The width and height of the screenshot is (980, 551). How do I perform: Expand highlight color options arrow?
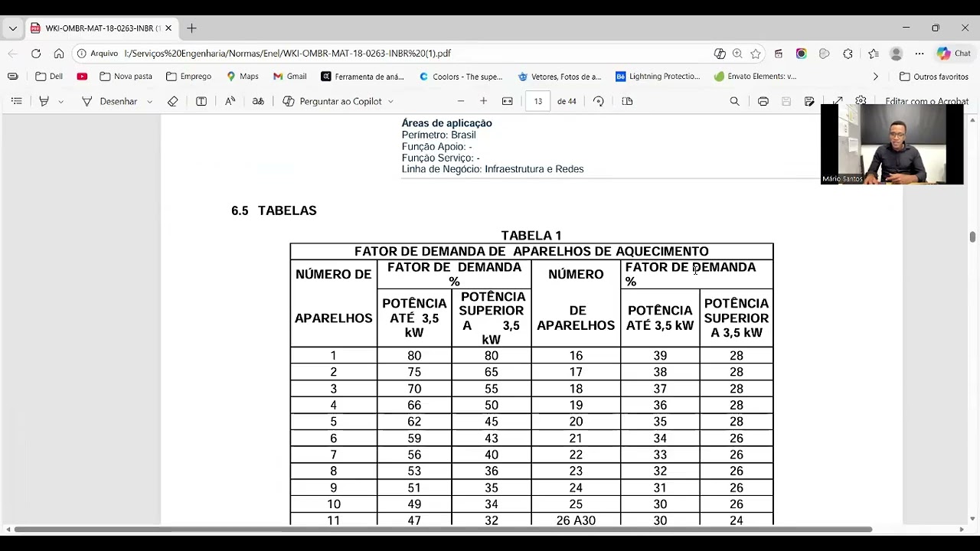61,101
